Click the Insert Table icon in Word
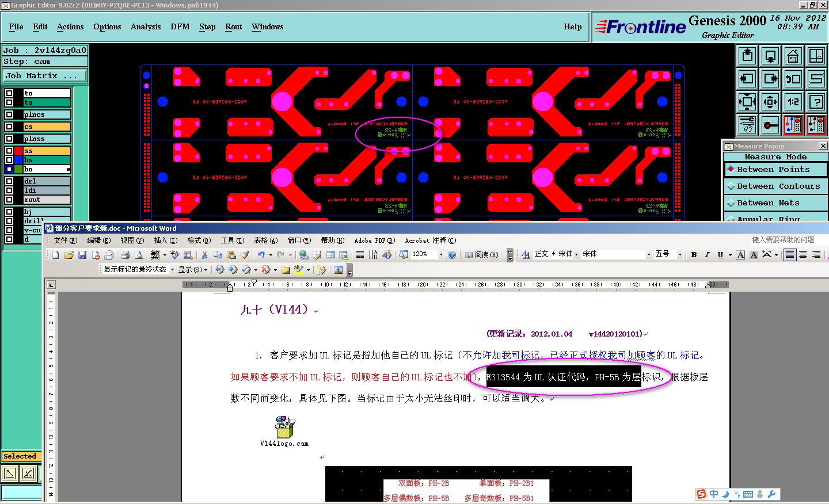Image resolution: width=829 pixels, height=504 pixels. click(x=330, y=255)
